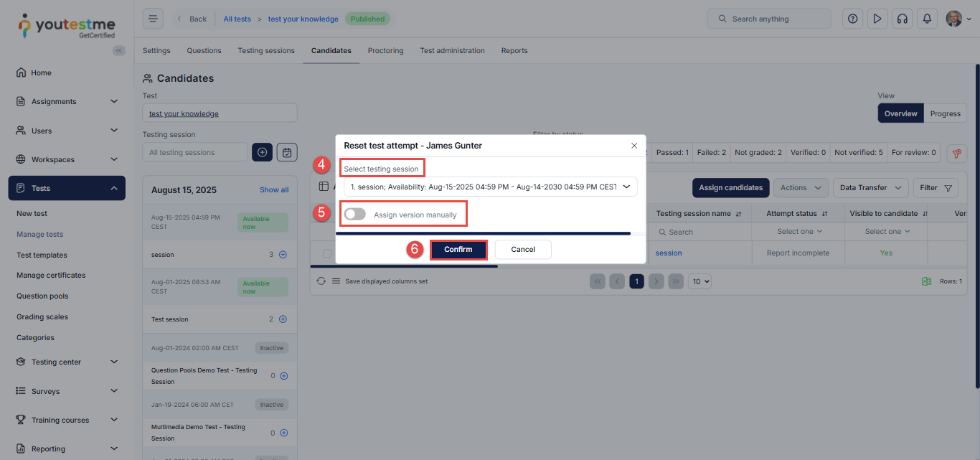Click the play video tutorial icon
980x460 pixels.
tap(877, 19)
